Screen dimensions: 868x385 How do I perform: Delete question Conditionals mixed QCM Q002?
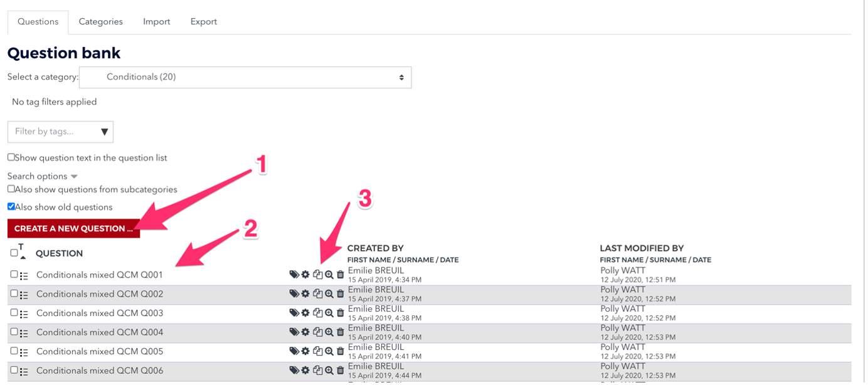[x=340, y=293]
